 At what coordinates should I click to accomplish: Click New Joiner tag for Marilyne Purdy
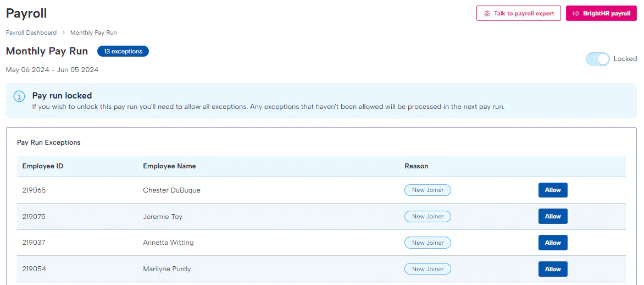[x=428, y=269]
